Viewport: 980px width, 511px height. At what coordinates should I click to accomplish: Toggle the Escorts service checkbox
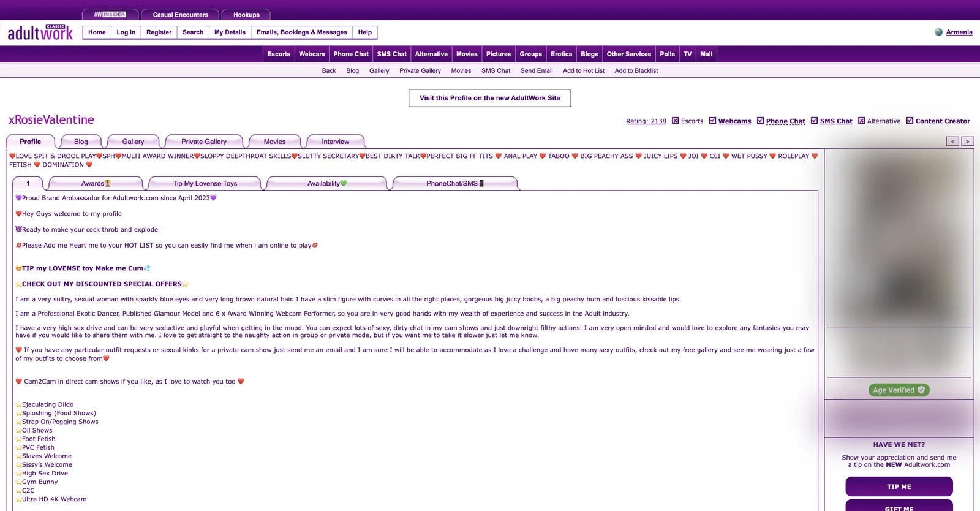click(x=676, y=121)
